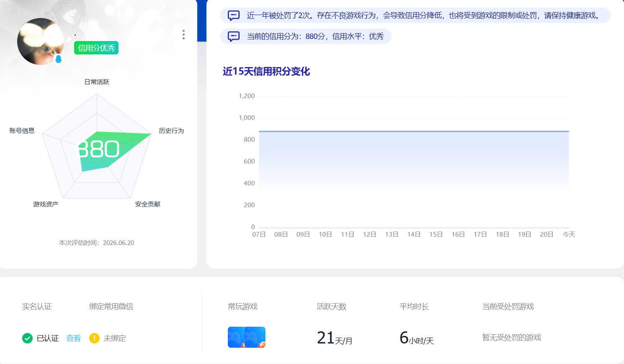Click the 日常活跃 radar axis label
Viewport: 624px width, 364px height.
[97, 82]
